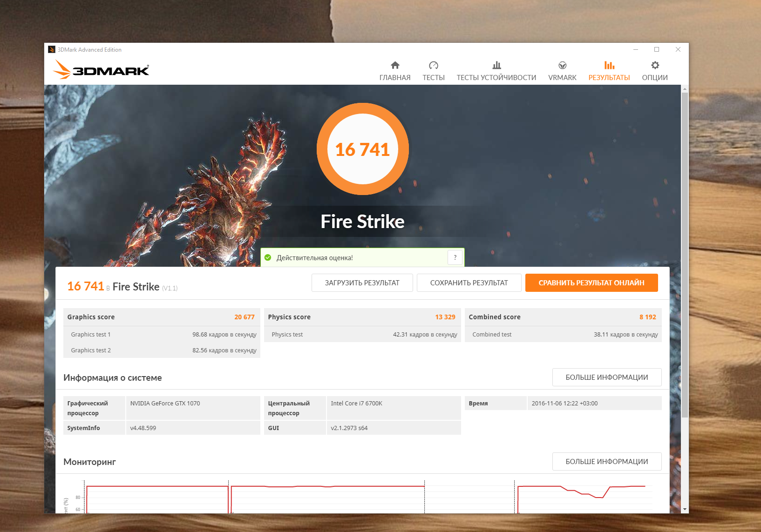The image size is (761, 532).
Task: Click the 16 741 score circle
Action: pos(363,149)
